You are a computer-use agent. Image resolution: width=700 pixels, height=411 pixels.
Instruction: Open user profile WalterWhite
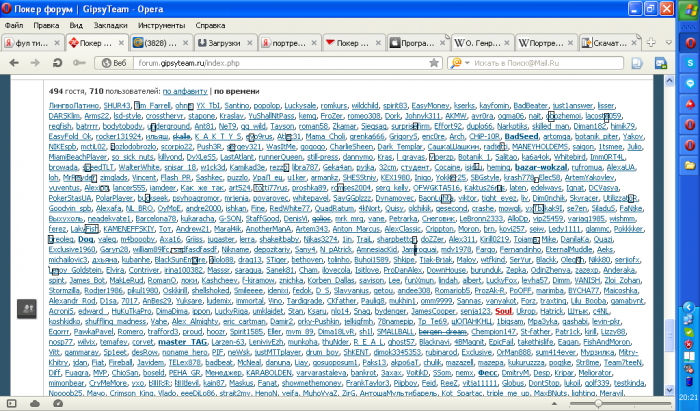tap(139, 167)
